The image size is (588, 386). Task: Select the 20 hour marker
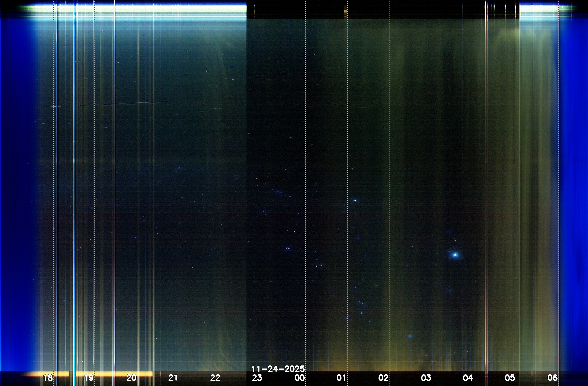pos(131,378)
